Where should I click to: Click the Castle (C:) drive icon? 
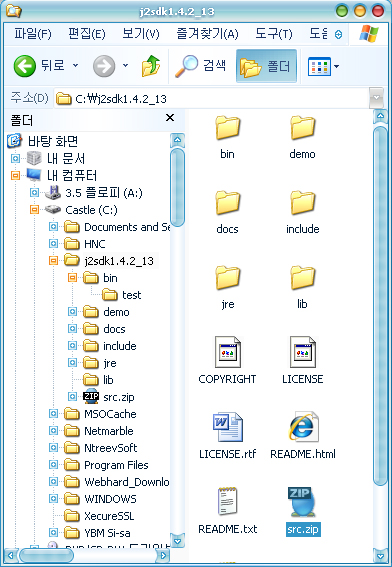coord(53,210)
